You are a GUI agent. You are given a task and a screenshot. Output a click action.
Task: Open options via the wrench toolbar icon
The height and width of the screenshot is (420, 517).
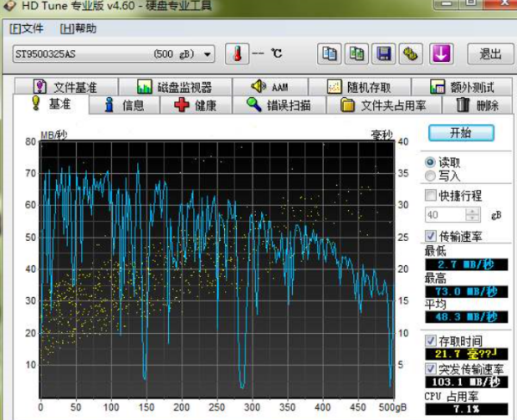(x=411, y=53)
